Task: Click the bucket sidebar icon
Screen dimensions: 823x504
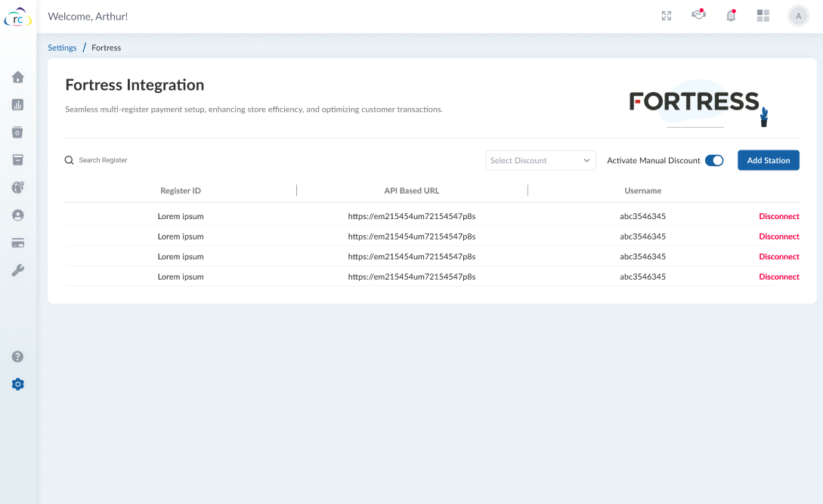Action: 18,132
